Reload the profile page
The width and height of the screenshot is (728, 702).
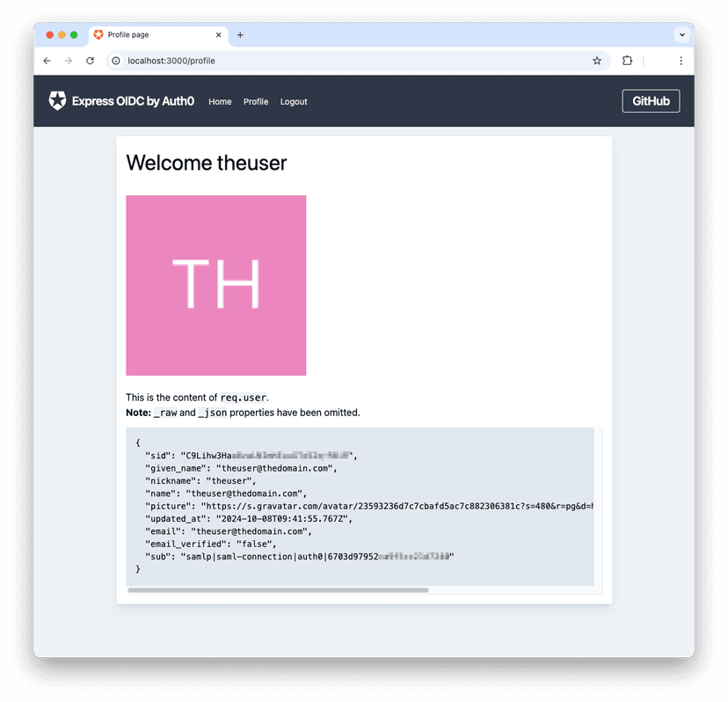click(x=90, y=61)
